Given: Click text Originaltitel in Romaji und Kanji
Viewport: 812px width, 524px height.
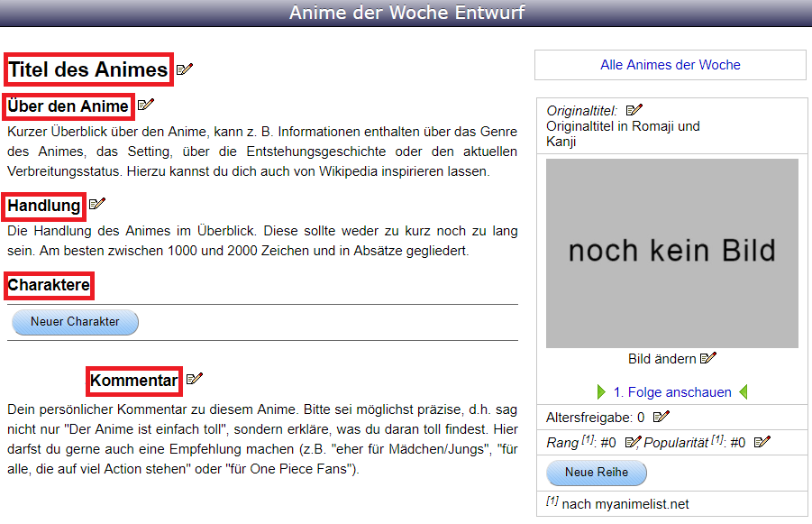Looking at the screenshot, I should (623, 133).
